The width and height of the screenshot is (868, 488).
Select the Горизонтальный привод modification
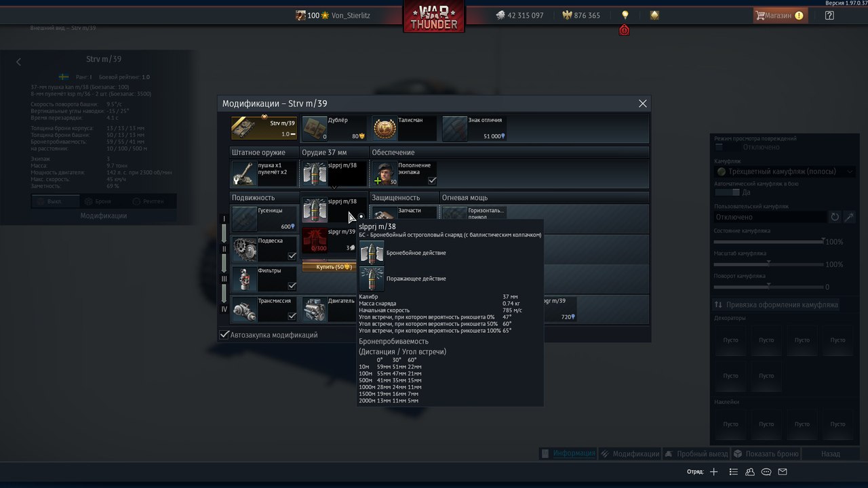[474, 212]
